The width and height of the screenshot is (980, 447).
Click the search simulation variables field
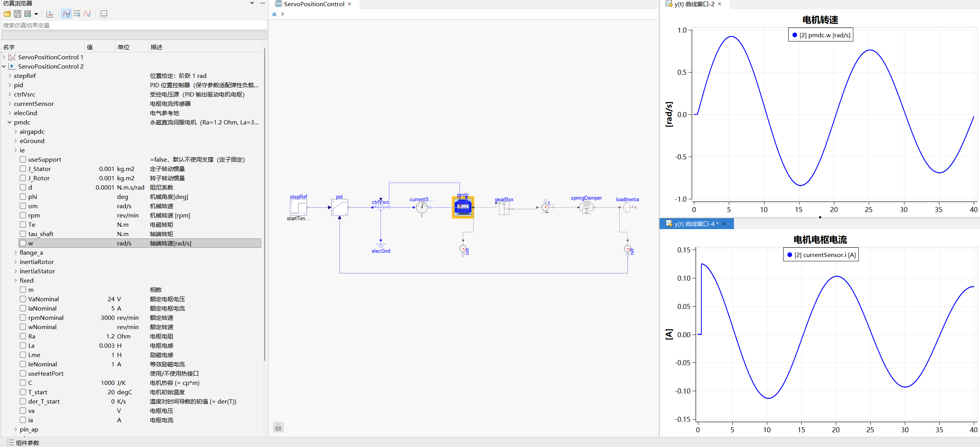[134, 25]
